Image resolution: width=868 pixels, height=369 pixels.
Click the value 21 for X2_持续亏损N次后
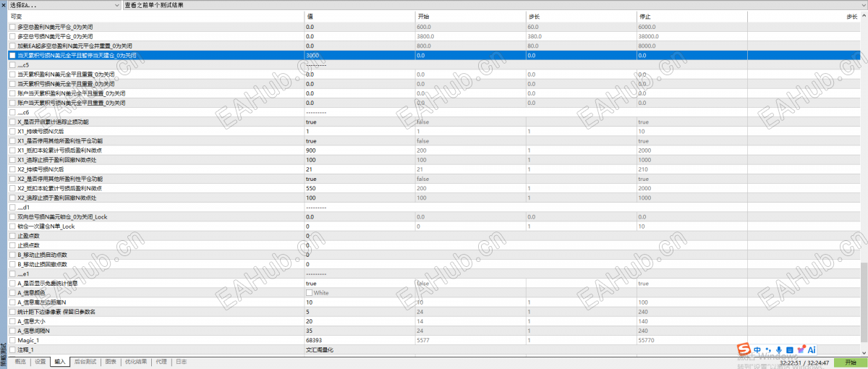309,169
